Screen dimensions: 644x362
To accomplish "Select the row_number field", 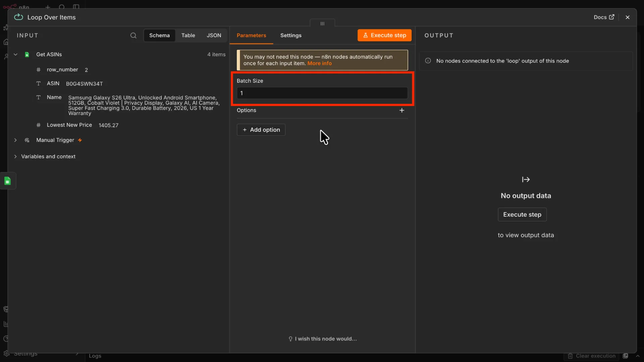I will tap(62, 70).
